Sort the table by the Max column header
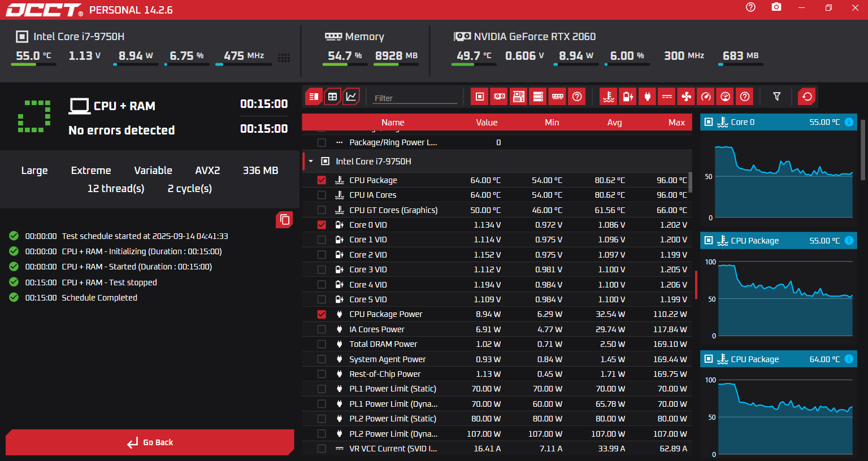The width and height of the screenshot is (868, 461). [676, 123]
